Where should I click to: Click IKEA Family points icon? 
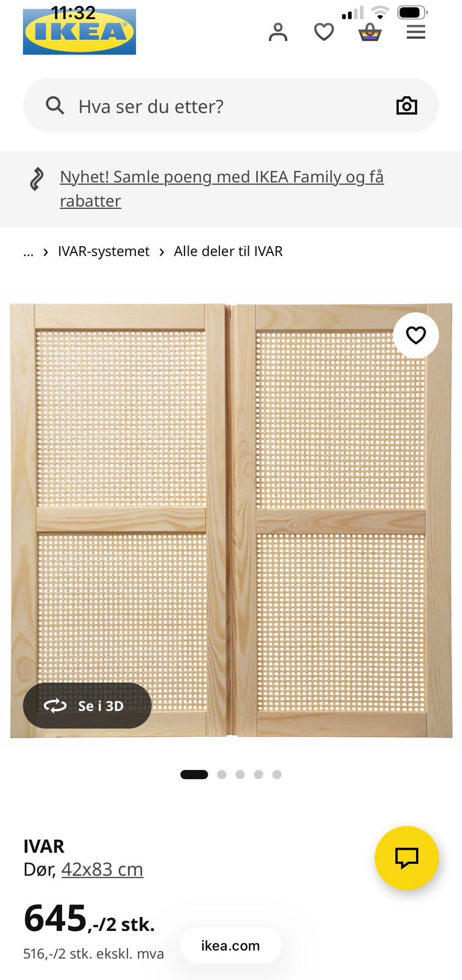coord(37,179)
